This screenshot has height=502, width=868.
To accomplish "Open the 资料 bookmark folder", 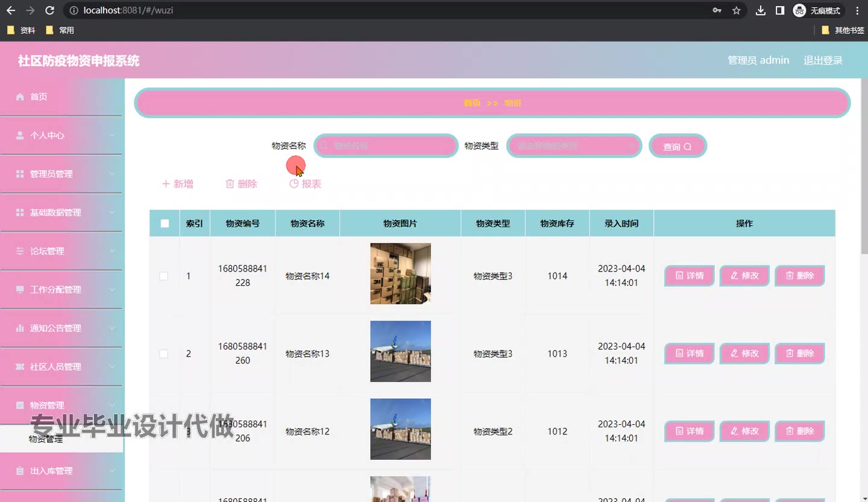I will coord(21,30).
